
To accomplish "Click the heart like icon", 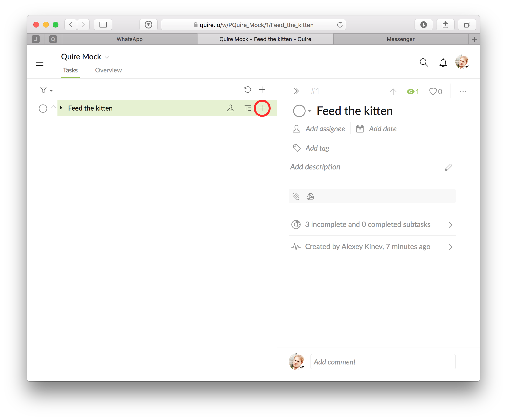I will (433, 91).
